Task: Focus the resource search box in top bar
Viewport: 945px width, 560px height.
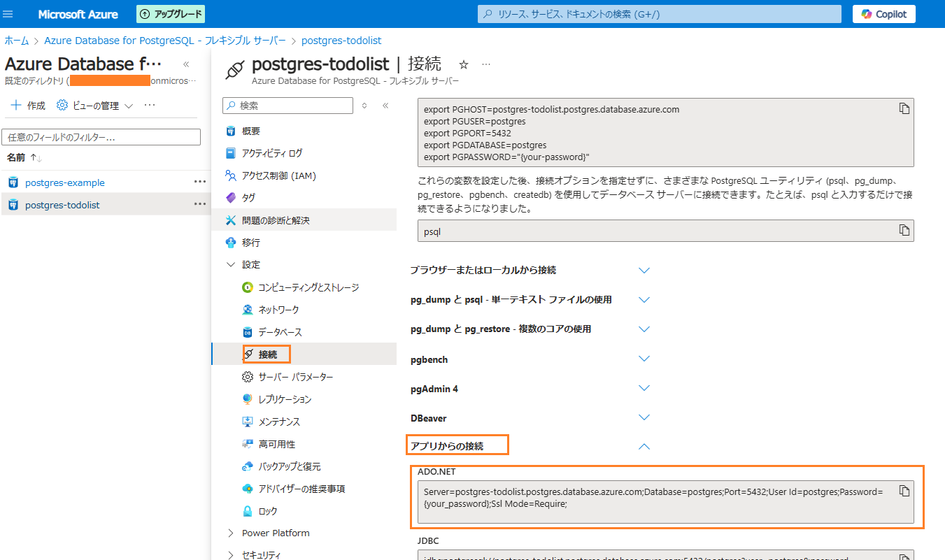Action: pyautogui.click(x=660, y=14)
